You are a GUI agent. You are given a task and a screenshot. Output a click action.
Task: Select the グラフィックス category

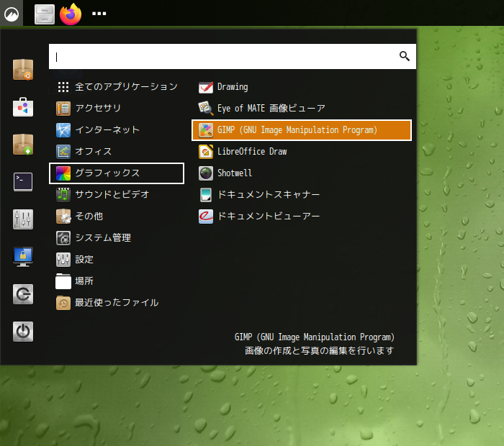click(x=117, y=173)
